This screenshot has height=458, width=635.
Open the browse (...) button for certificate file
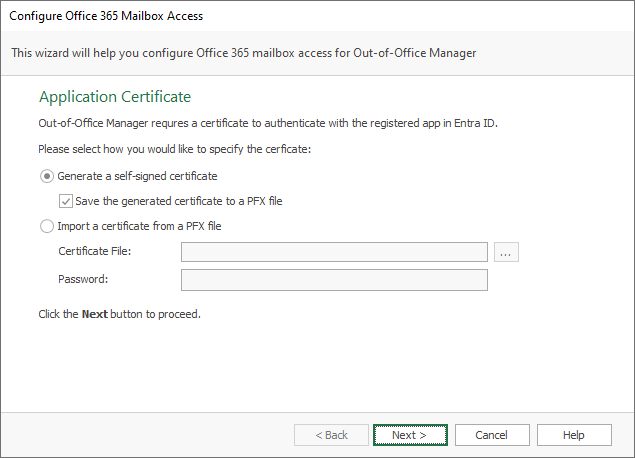506,252
